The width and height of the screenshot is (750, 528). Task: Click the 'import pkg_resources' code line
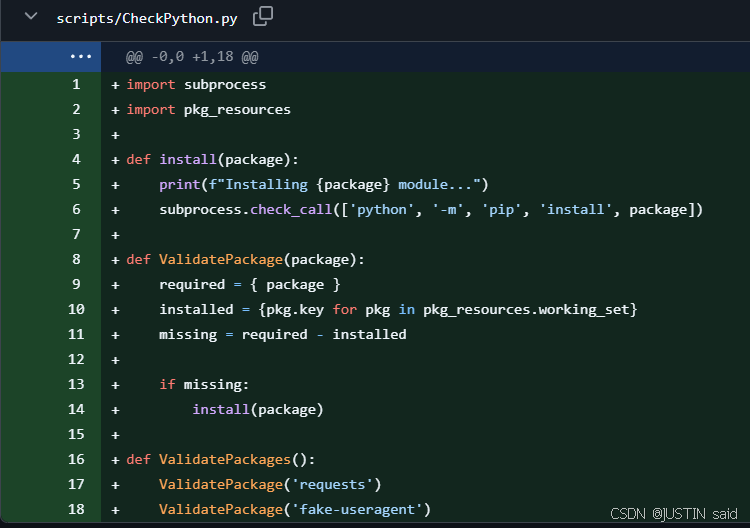(208, 109)
